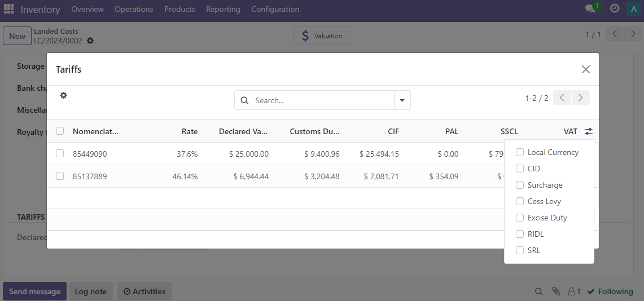Open the Operations menu
This screenshot has width=644, height=301.
click(134, 9)
